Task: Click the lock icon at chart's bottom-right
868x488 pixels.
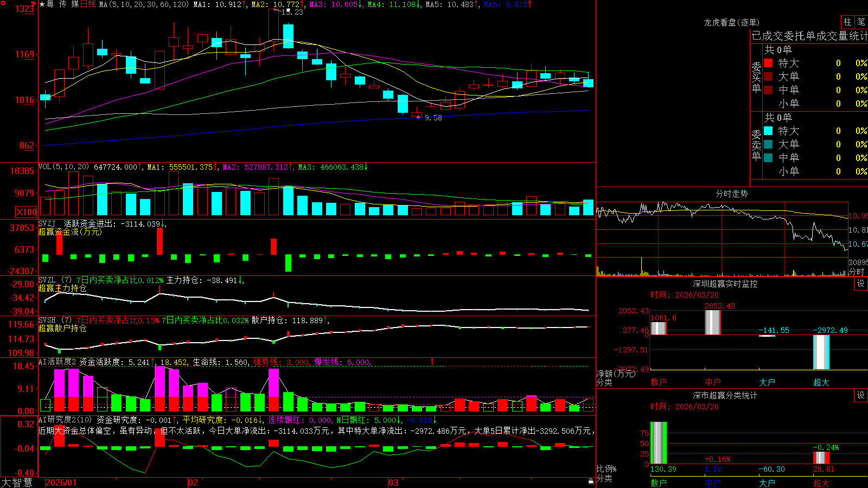Action: (591, 481)
